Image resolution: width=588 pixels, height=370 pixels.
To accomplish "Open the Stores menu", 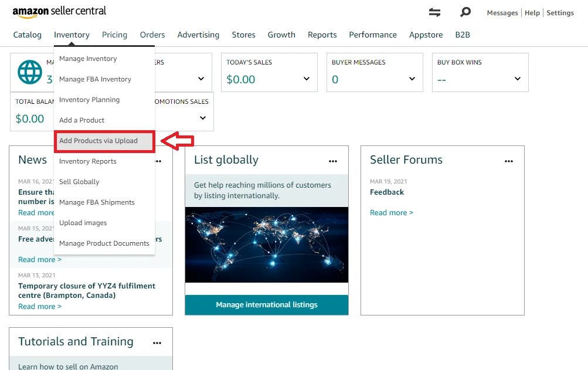I will pyautogui.click(x=243, y=35).
